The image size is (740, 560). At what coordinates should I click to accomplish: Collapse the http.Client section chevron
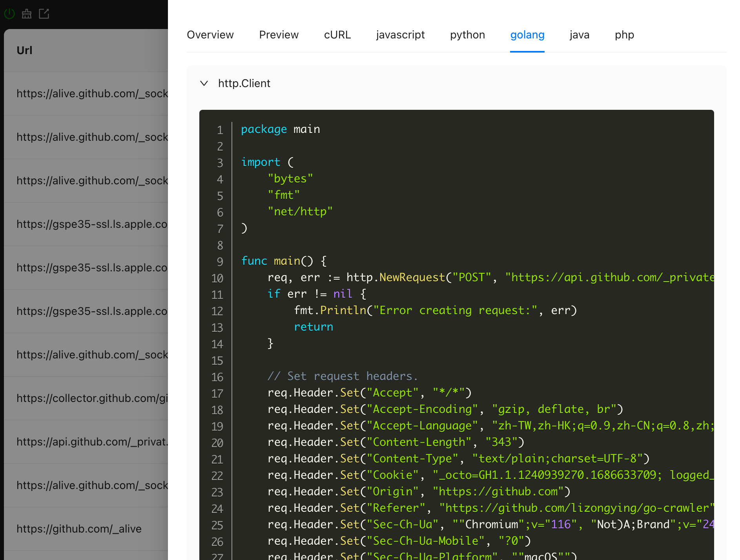(x=204, y=83)
